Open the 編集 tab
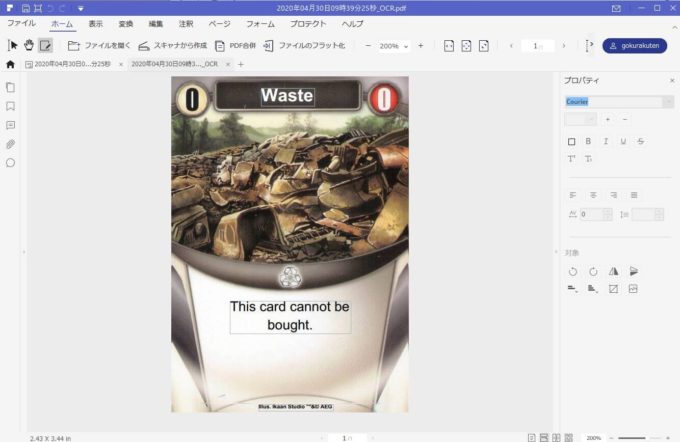680x442 pixels. (x=156, y=24)
